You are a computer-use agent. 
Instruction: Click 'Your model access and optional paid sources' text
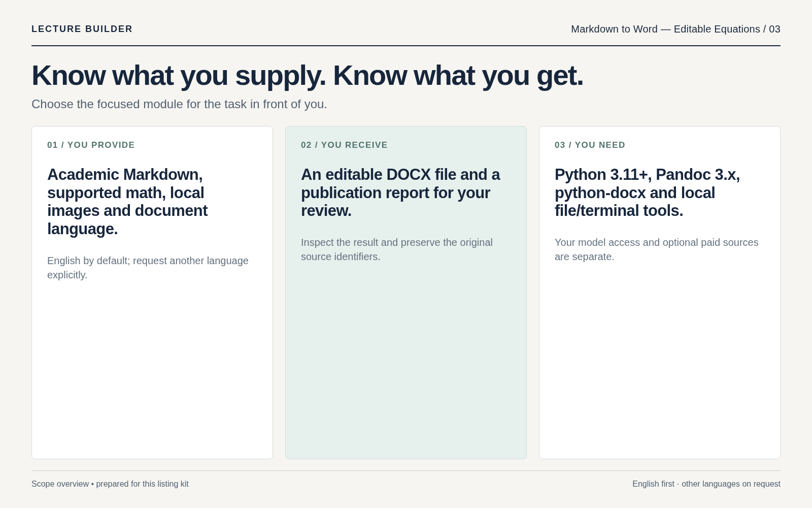656,249
